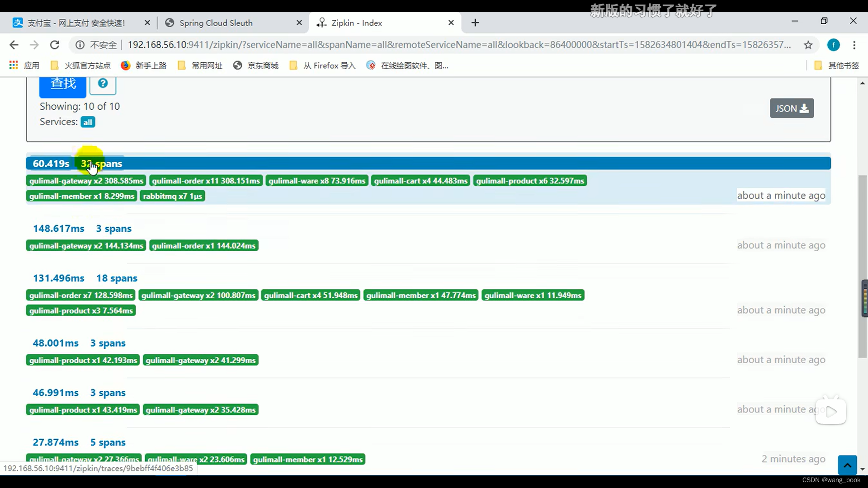Click the rabbitmq x7 1μs tag
Image resolution: width=868 pixels, height=488 pixels.
(172, 196)
